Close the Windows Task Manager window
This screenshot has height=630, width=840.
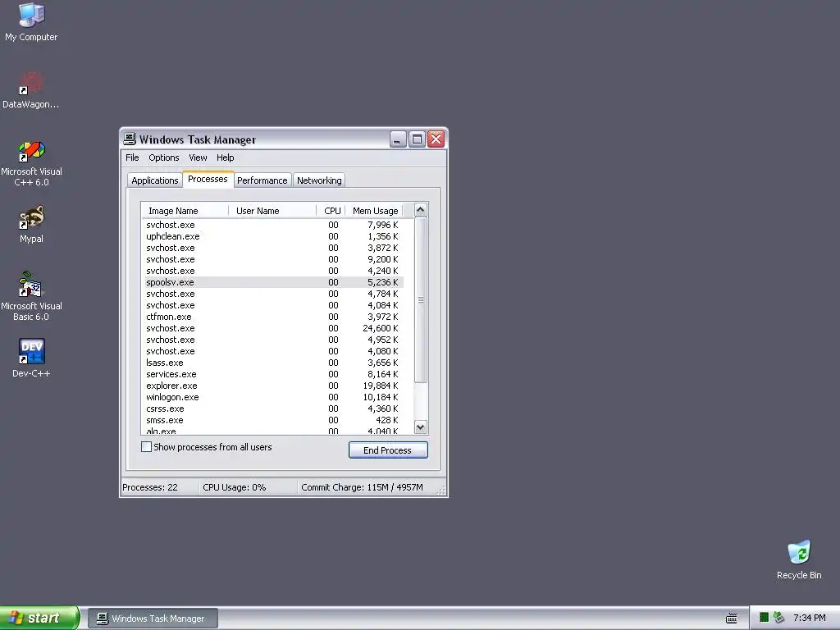[x=436, y=139]
